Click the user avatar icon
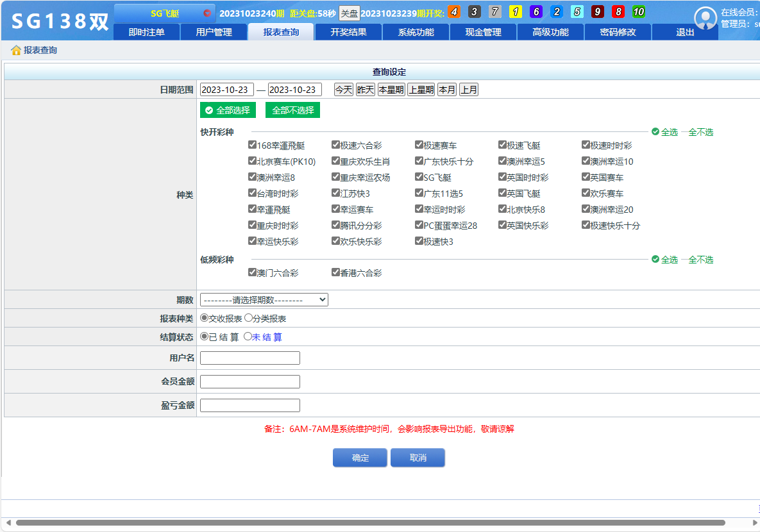This screenshot has width=760, height=532. (705, 19)
